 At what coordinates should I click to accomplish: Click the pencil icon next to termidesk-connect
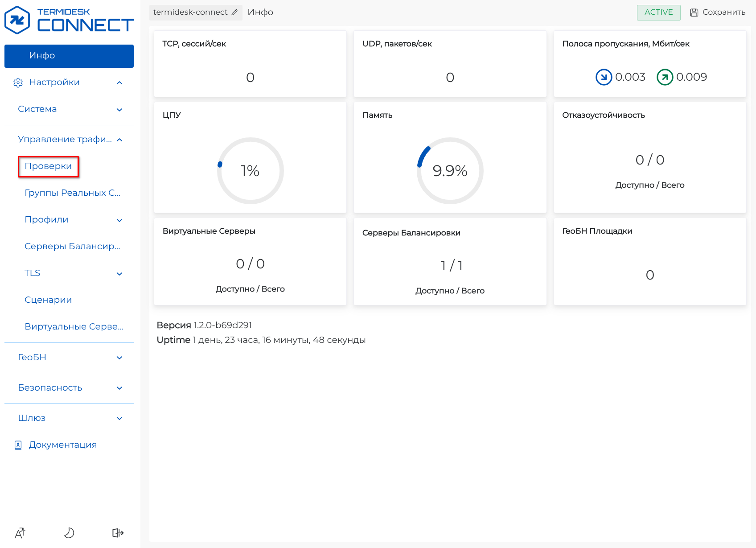click(x=234, y=12)
